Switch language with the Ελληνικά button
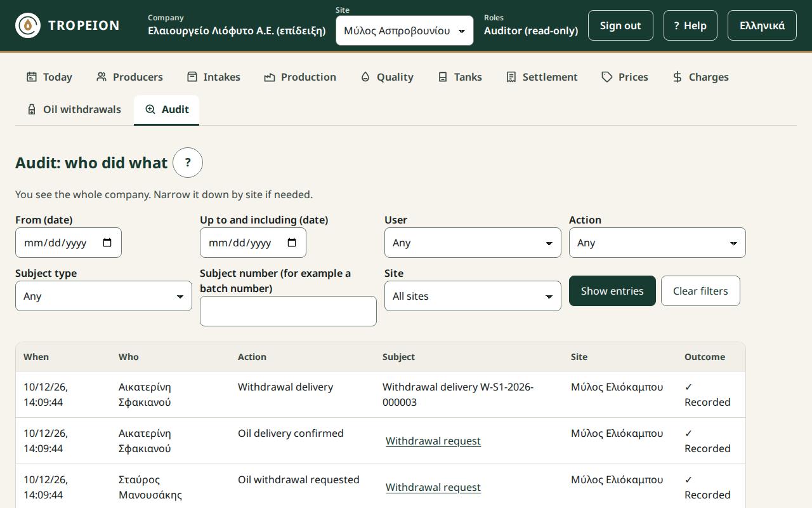 [x=762, y=25]
